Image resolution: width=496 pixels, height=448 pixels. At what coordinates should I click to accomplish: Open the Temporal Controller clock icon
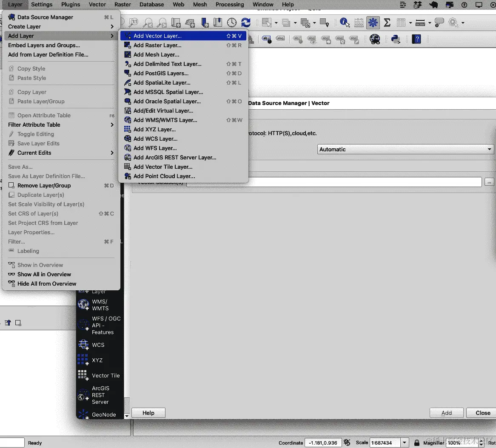[x=231, y=23]
